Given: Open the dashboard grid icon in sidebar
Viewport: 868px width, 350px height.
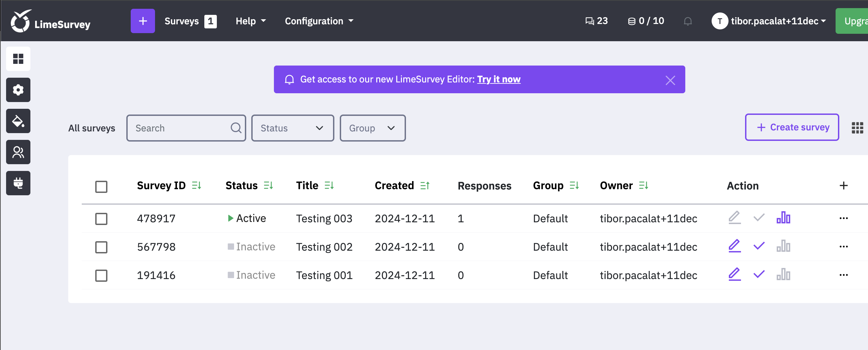Looking at the screenshot, I should point(18,59).
